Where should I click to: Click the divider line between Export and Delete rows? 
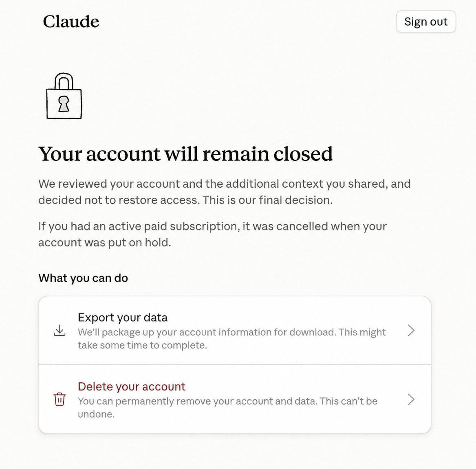click(x=235, y=365)
